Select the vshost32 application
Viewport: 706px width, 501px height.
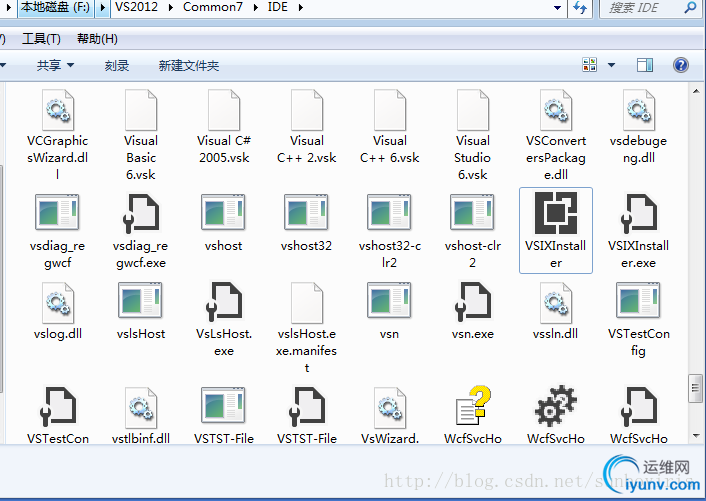(x=307, y=222)
